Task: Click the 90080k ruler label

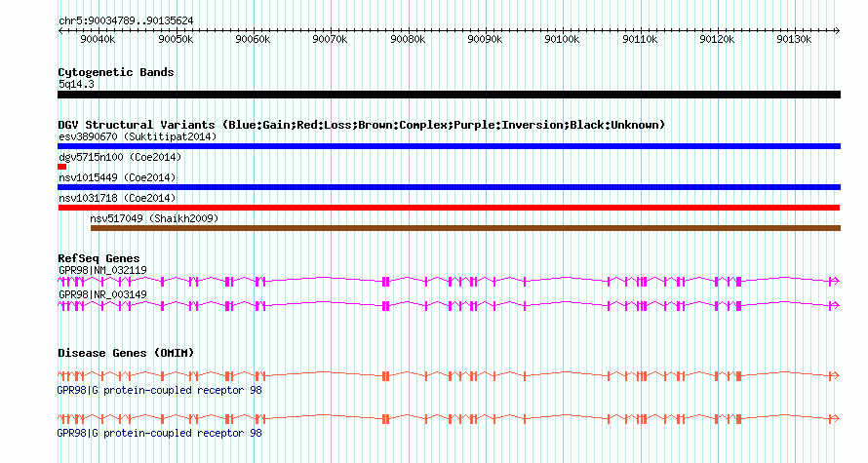Action: 408,40
